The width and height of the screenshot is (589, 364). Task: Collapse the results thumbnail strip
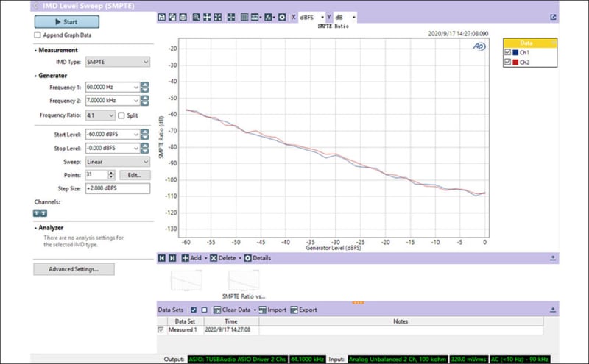click(553, 258)
